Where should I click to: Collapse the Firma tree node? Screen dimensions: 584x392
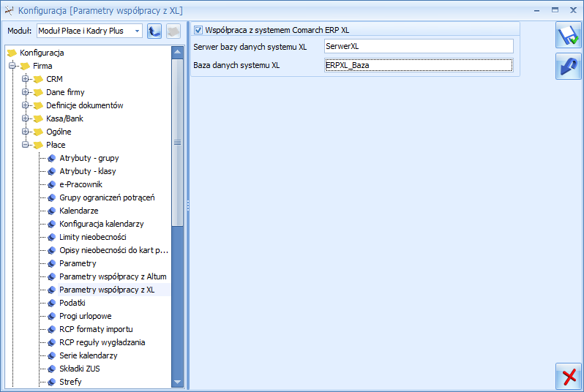[x=12, y=66]
